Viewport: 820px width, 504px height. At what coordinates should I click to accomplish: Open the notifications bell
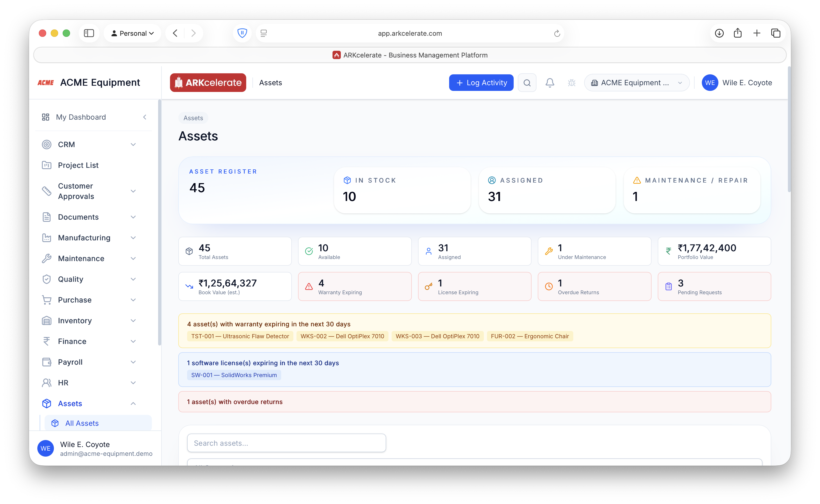(549, 83)
